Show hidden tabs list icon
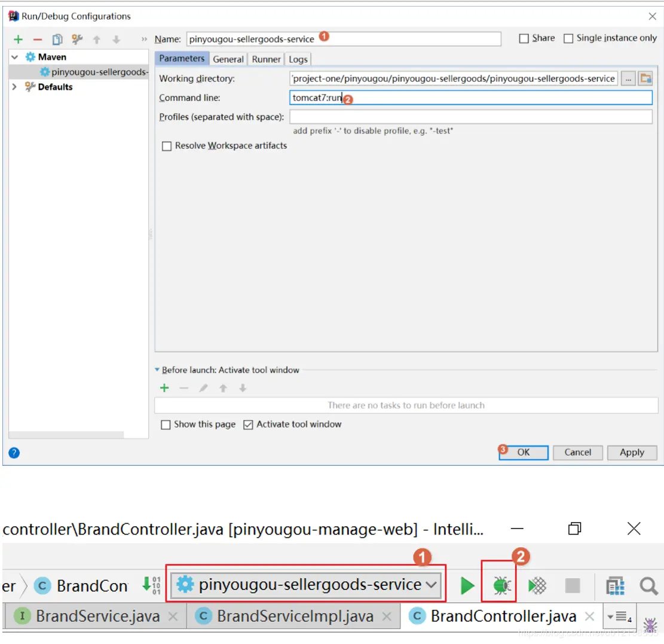This screenshot has height=644, width=664. click(x=619, y=616)
